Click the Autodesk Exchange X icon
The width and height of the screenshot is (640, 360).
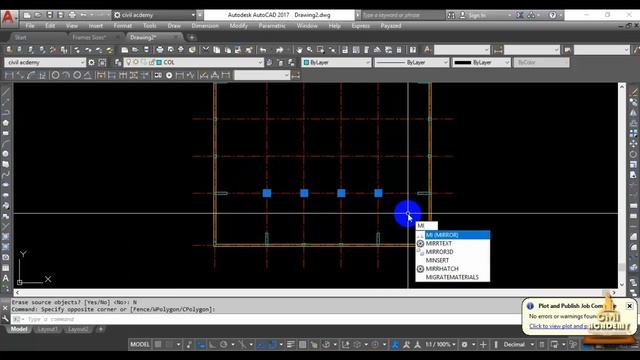tap(520, 15)
